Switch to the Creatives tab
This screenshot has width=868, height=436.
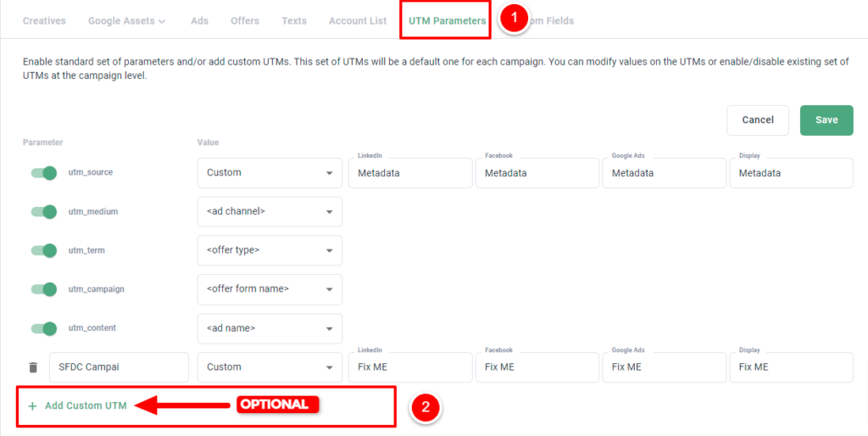click(x=44, y=21)
